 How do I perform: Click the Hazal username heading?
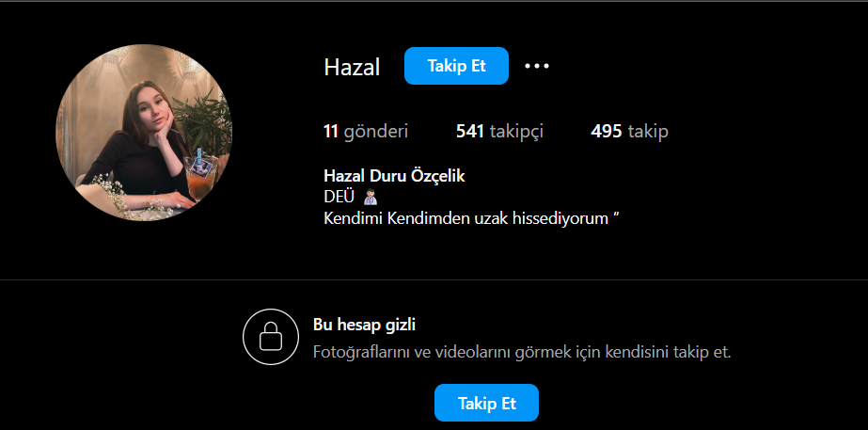tap(352, 68)
